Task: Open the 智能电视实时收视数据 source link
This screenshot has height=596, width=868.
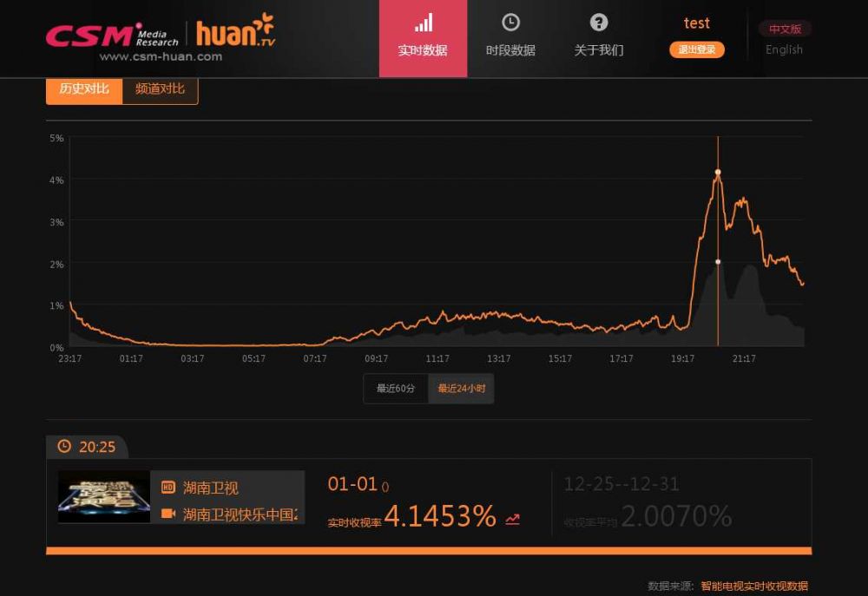Action: coord(753,586)
